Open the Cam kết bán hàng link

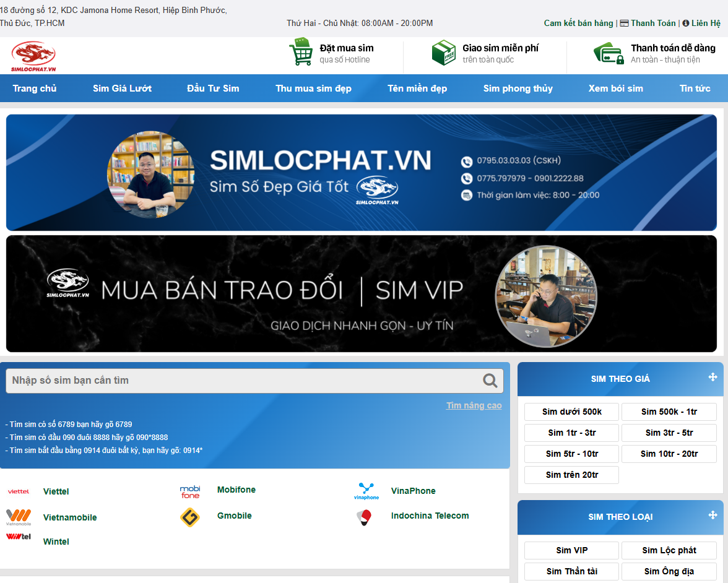[578, 24]
